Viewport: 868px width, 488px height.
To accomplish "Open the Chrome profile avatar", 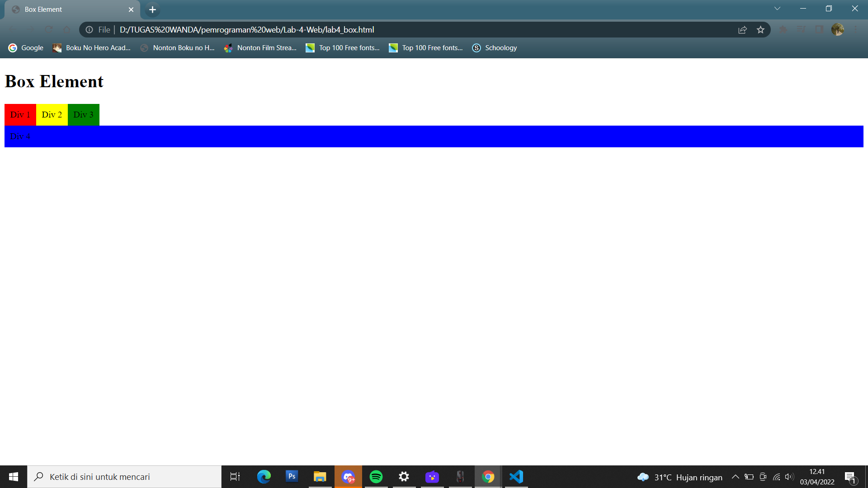I will 839,29.
